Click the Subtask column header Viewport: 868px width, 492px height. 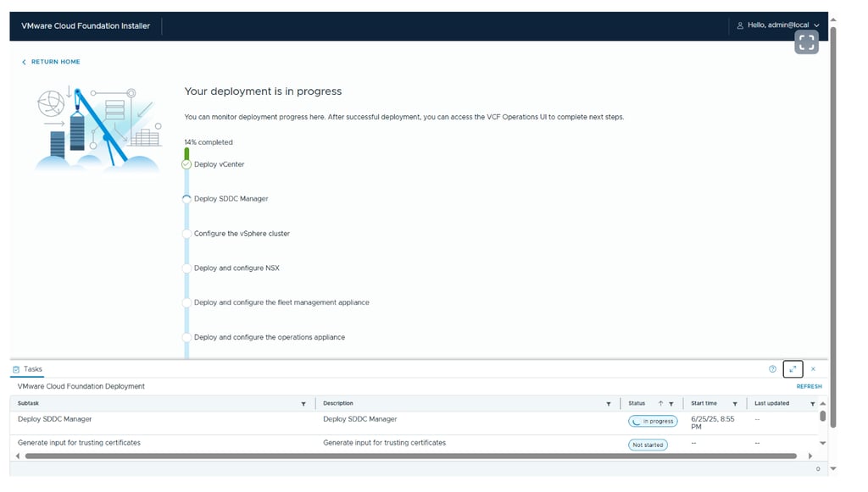click(x=28, y=404)
